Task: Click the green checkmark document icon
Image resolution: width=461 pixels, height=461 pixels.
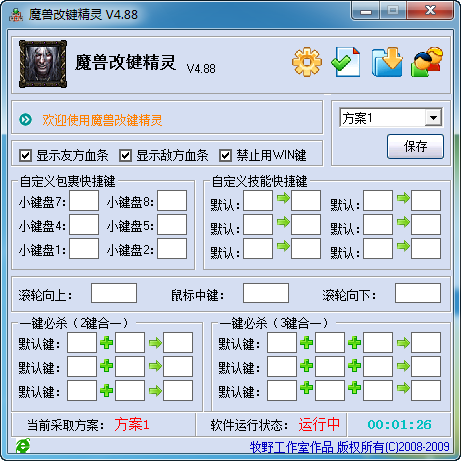Action: pyautogui.click(x=346, y=62)
